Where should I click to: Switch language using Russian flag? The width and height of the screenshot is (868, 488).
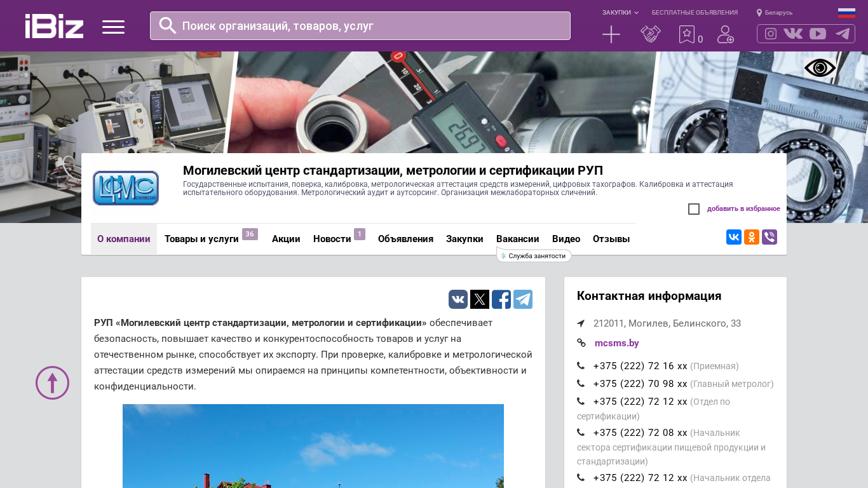pos(846,13)
